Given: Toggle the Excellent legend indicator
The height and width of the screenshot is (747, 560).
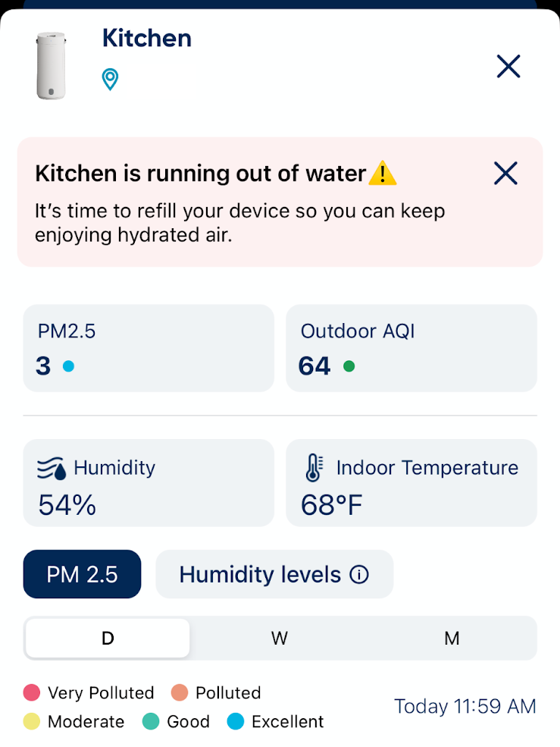Looking at the screenshot, I should point(235,722).
